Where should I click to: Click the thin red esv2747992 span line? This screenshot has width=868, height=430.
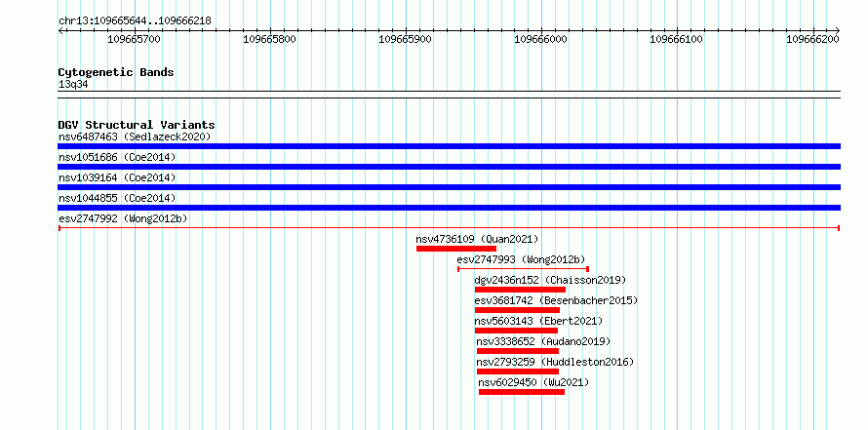point(449,228)
